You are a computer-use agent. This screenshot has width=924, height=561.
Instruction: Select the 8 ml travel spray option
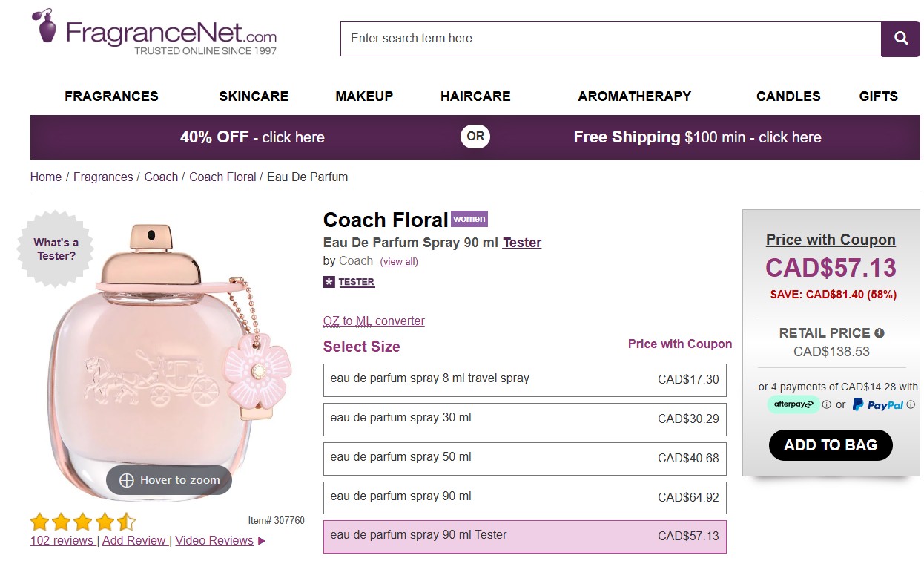[x=524, y=379]
